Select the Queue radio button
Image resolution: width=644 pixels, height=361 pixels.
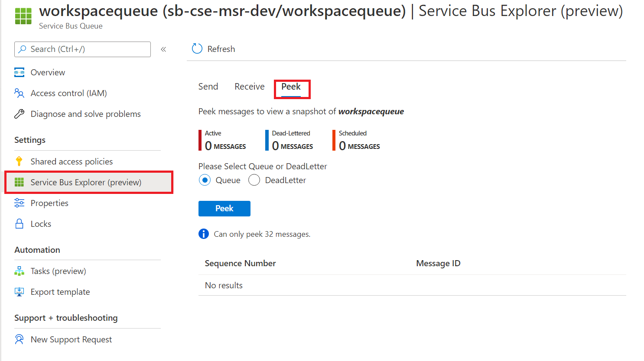(205, 180)
